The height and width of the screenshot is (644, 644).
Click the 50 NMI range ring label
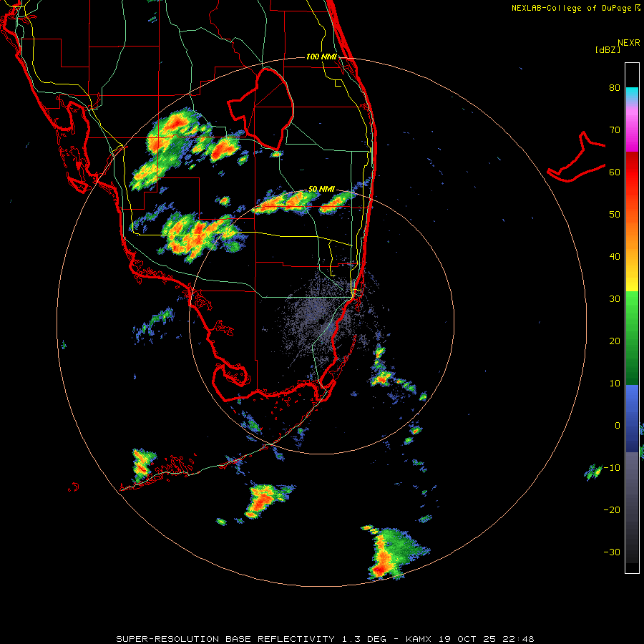point(321,190)
